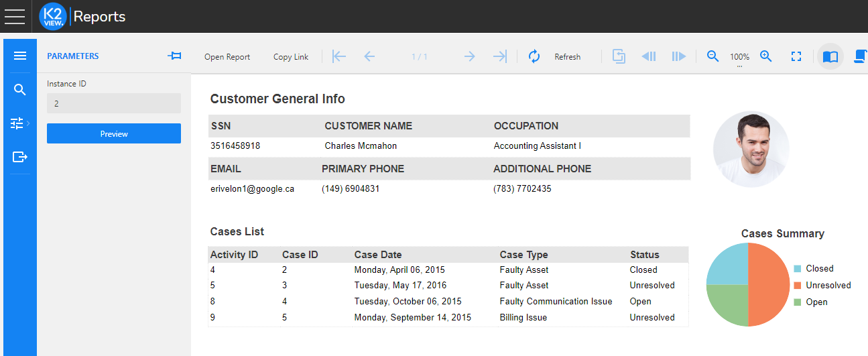Click the orange Unresolved legend swatch
868x356 pixels.
[x=798, y=286]
